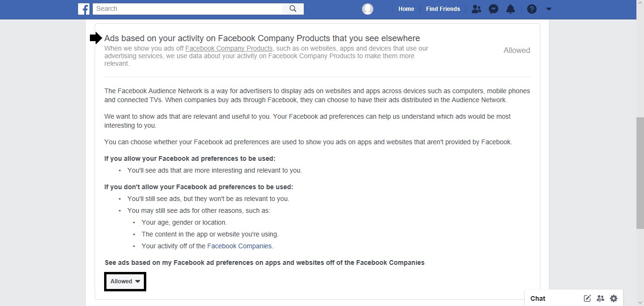The height and width of the screenshot is (306, 644).
Task: Open Find Friends in top bar
Action: (x=443, y=9)
